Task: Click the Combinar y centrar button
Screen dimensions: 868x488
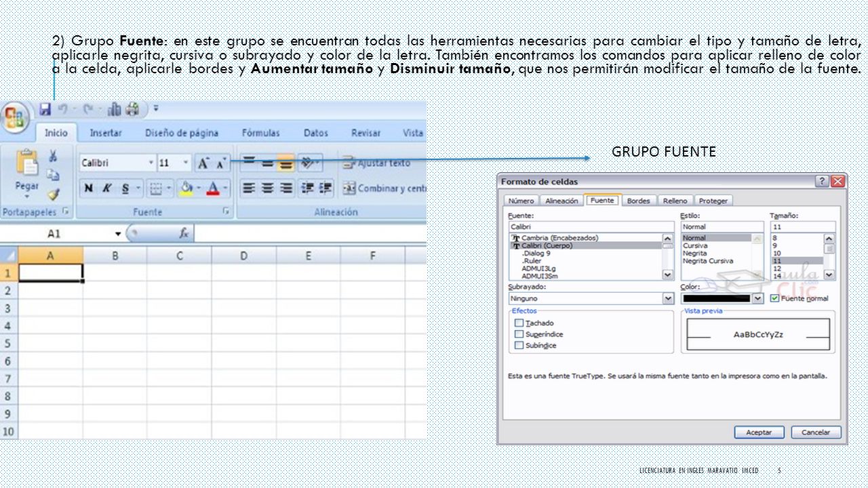Action: tap(384, 188)
